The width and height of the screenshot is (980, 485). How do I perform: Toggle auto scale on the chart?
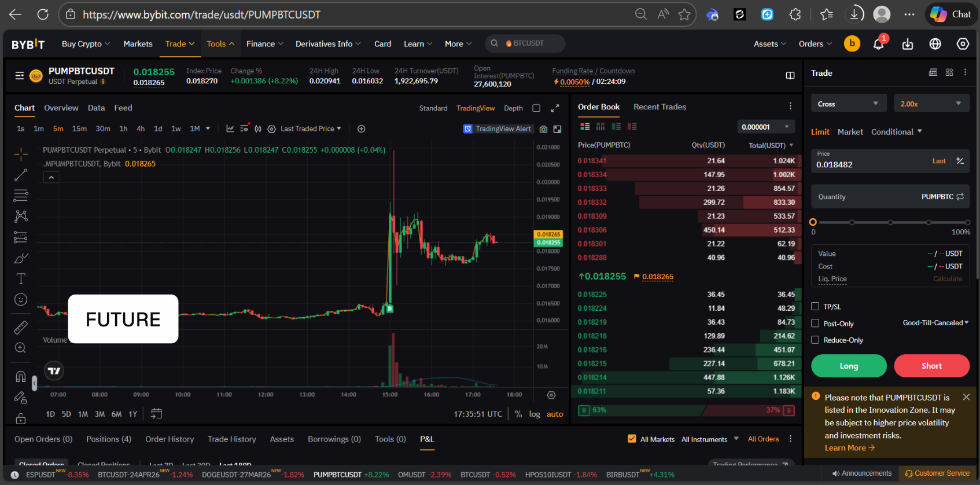click(555, 414)
